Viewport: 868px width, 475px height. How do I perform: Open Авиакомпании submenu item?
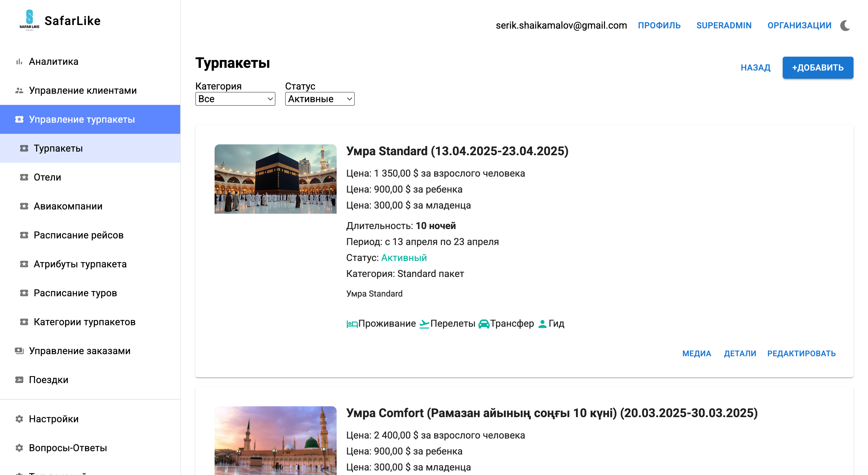pos(90,206)
